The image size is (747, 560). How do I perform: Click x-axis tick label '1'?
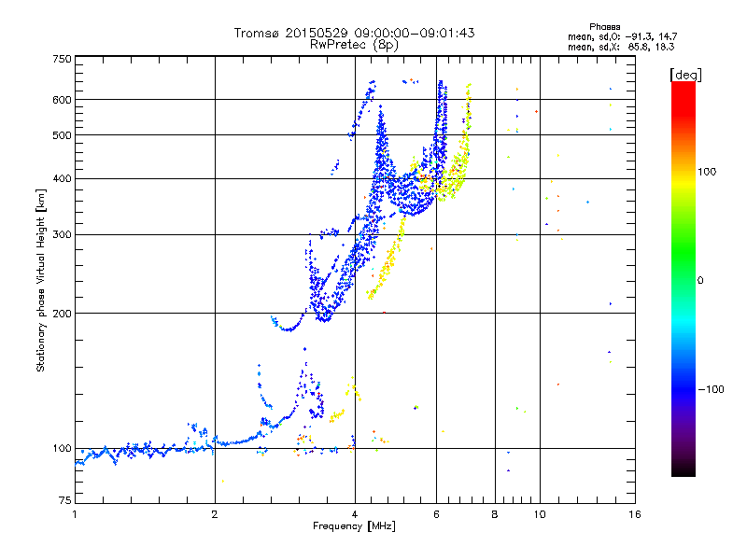[75, 514]
